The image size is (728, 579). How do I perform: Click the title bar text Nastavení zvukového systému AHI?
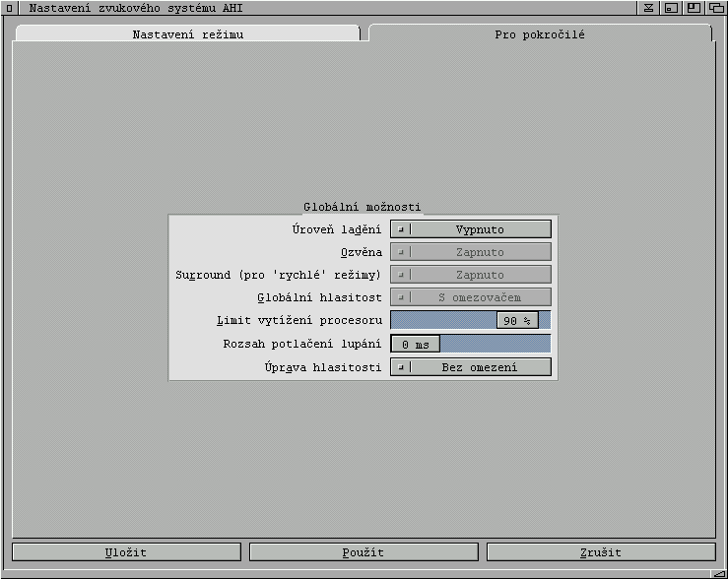point(136,8)
